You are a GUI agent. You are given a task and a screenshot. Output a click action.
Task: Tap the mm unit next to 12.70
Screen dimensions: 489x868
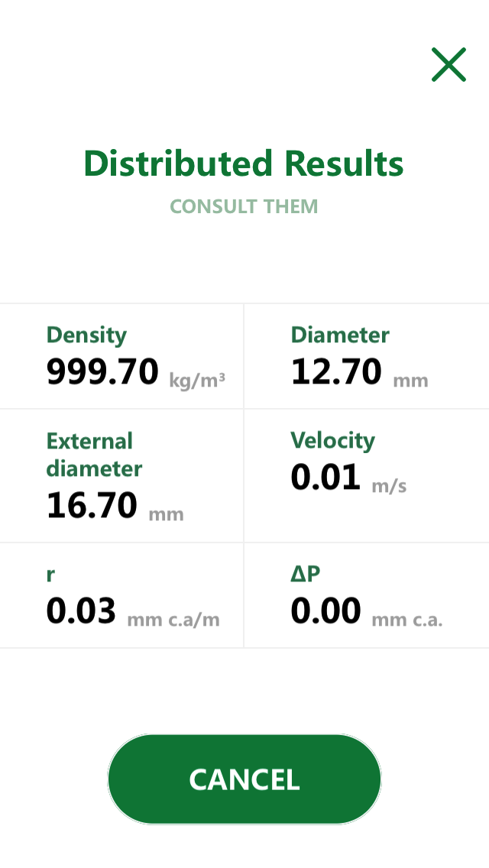(x=410, y=379)
